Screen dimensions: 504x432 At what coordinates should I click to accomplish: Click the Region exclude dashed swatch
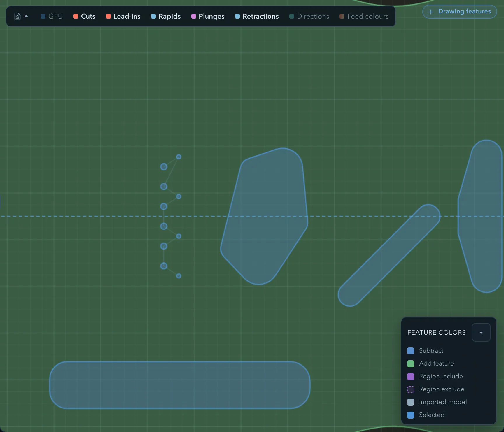click(x=410, y=389)
